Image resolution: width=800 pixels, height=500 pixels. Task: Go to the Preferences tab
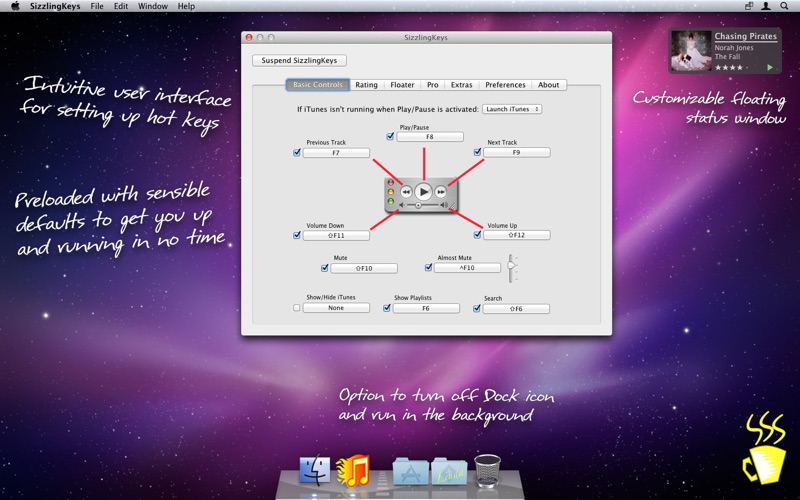(x=505, y=85)
